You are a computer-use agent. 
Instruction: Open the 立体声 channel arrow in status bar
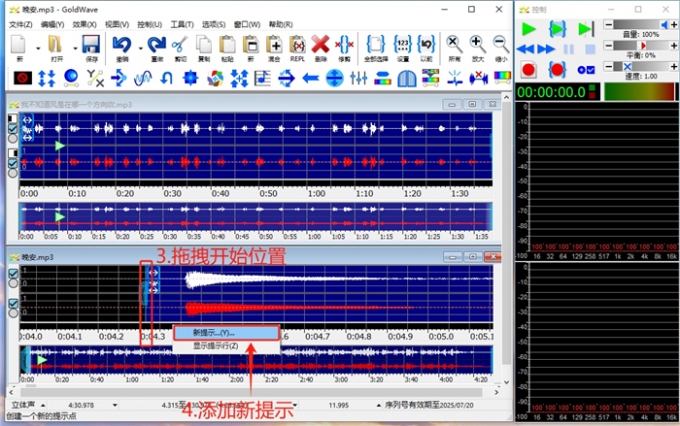[x=43, y=405]
